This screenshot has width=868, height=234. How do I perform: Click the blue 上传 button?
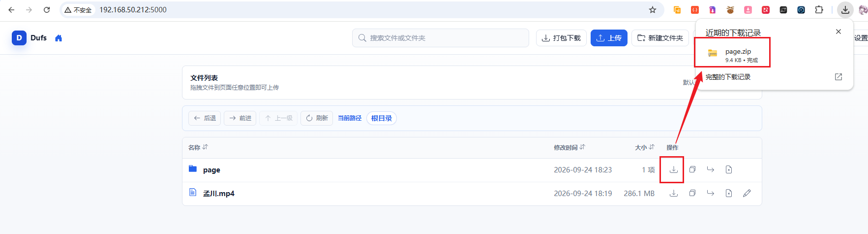pyautogui.click(x=609, y=38)
